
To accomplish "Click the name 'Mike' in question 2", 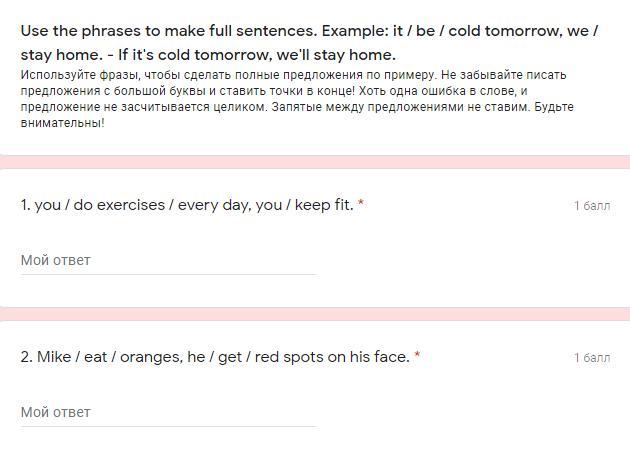I will pos(53,357).
